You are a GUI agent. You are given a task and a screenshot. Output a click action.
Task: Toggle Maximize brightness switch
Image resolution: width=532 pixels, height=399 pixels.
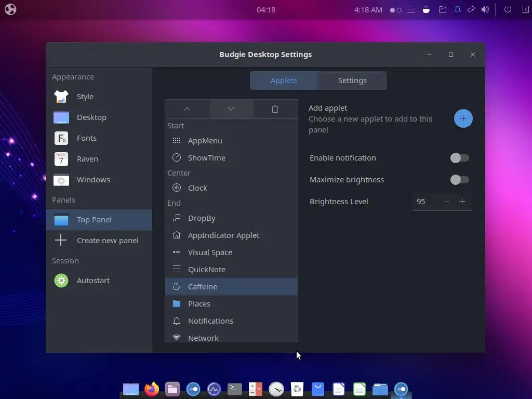459,179
